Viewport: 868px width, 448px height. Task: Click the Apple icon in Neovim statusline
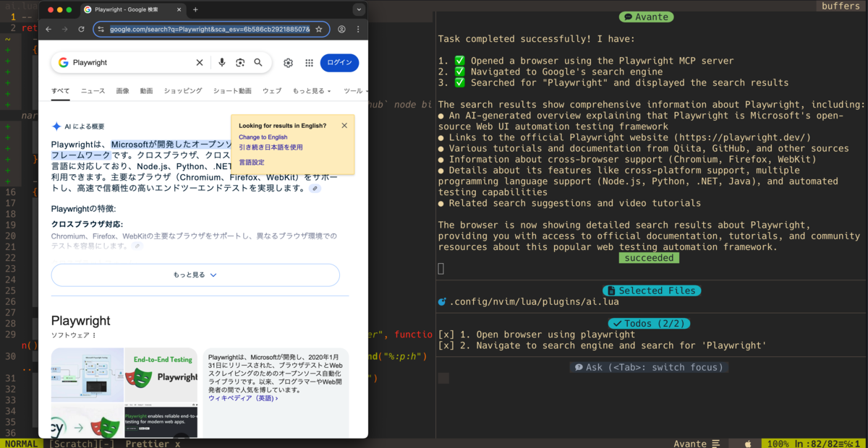[x=748, y=444]
